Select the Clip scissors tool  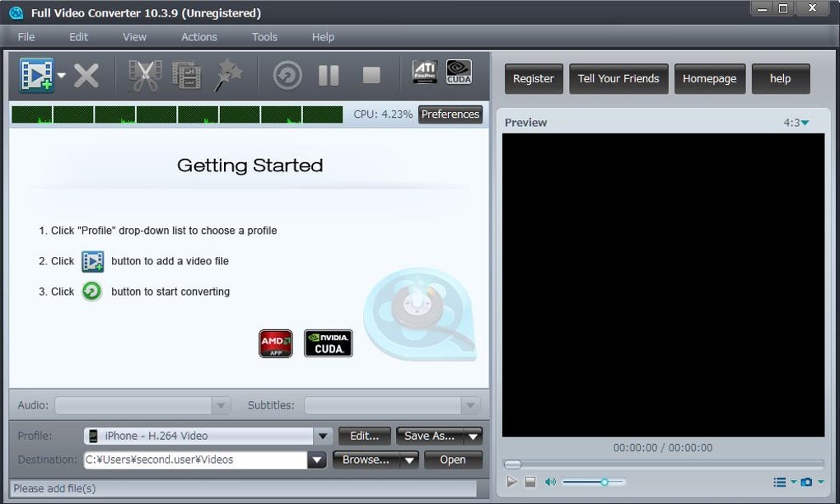tap(145, 76)
